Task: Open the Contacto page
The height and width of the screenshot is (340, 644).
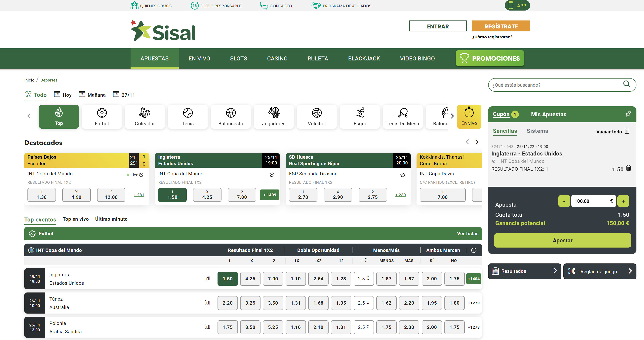Action: [276, 6]
